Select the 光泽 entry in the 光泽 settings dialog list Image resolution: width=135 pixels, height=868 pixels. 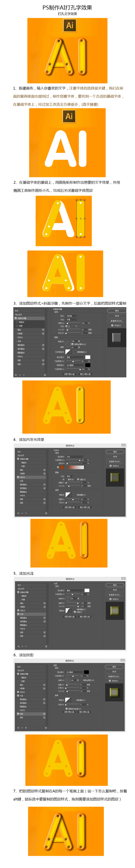coord(31,614)
